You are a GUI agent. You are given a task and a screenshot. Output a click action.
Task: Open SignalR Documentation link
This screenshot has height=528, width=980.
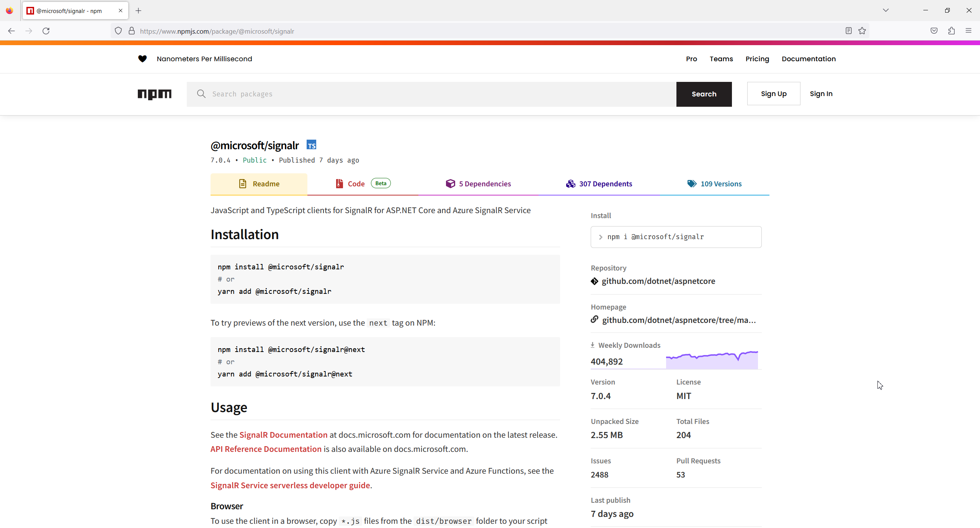pyautogui.click(x=283, y=435)
